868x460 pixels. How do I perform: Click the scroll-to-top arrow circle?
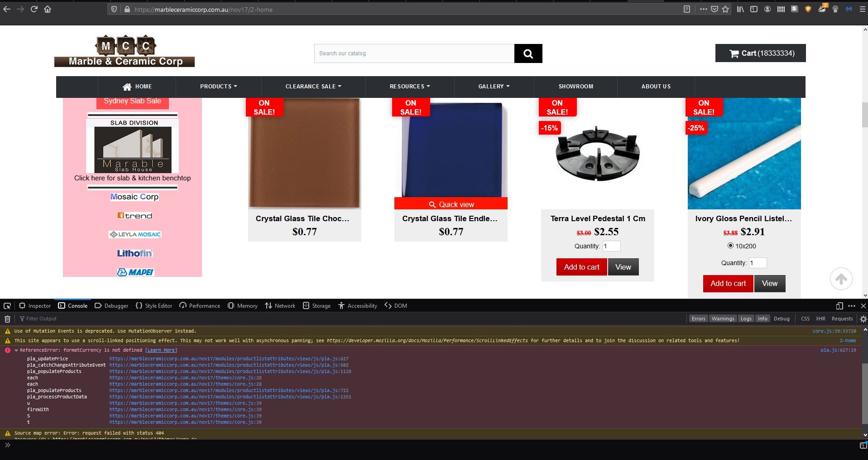[x=841, y=279]
